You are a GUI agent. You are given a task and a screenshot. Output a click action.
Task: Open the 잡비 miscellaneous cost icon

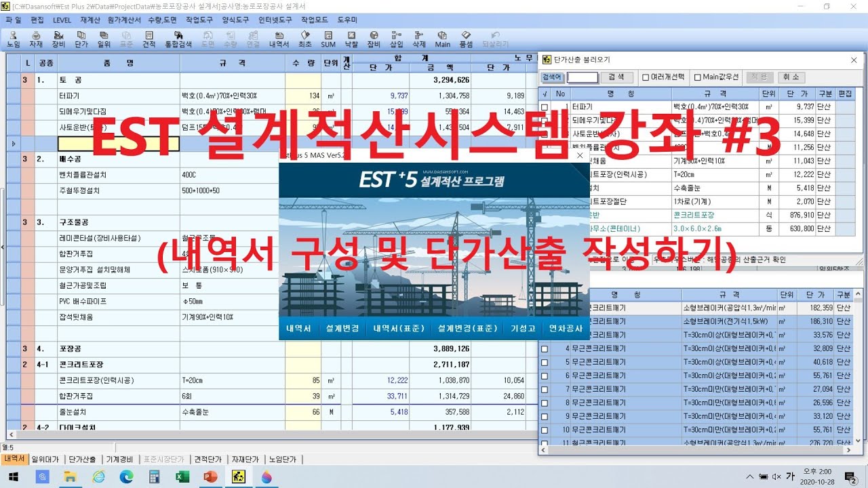[x=374, y=39]
